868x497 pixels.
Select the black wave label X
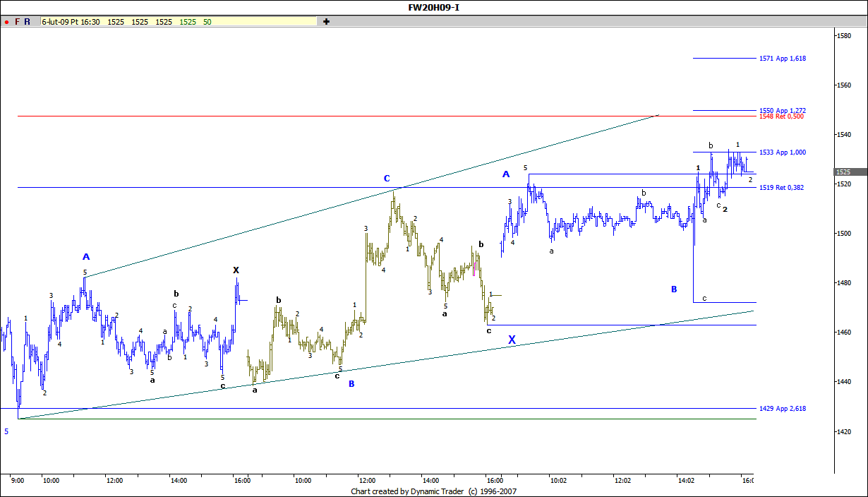click(236, 270)
